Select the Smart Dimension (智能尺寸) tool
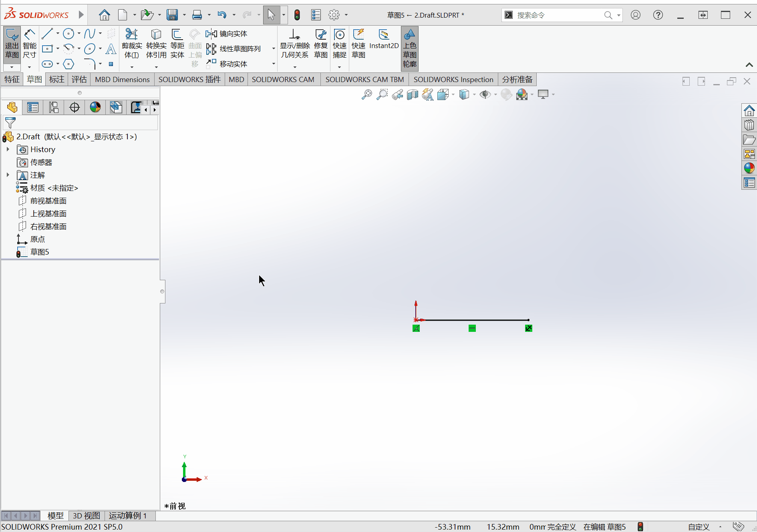The image size is (757, 532). 30,44
